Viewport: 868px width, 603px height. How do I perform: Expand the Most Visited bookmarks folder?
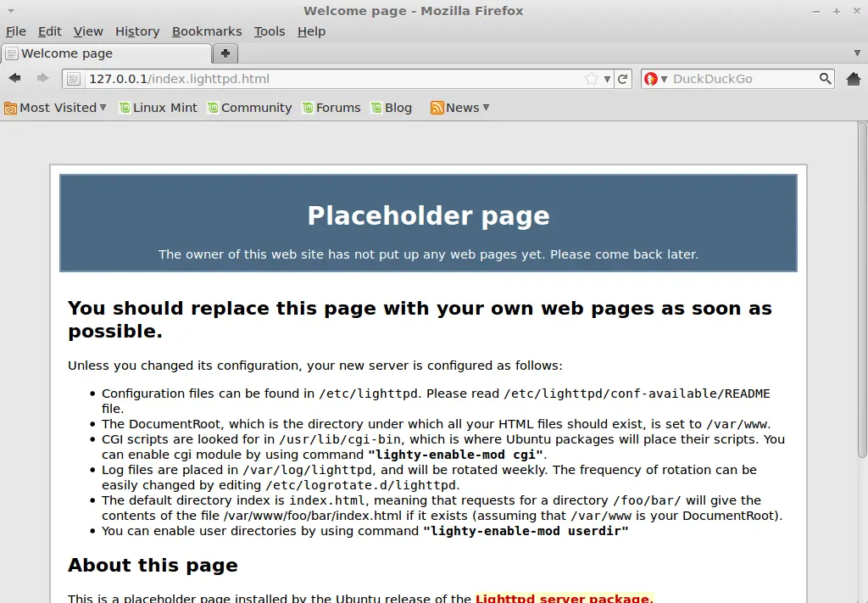coord(55,108)
